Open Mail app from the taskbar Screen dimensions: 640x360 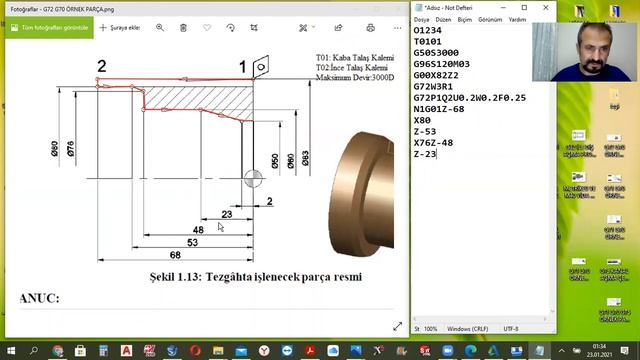point(241,351)
